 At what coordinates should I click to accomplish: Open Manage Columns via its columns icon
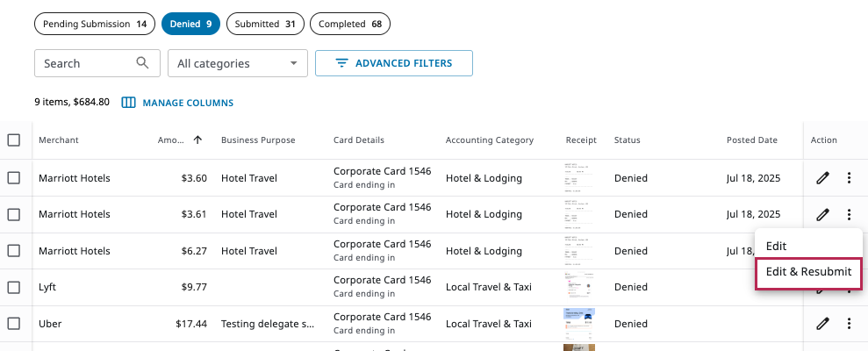tap(129, 103)
